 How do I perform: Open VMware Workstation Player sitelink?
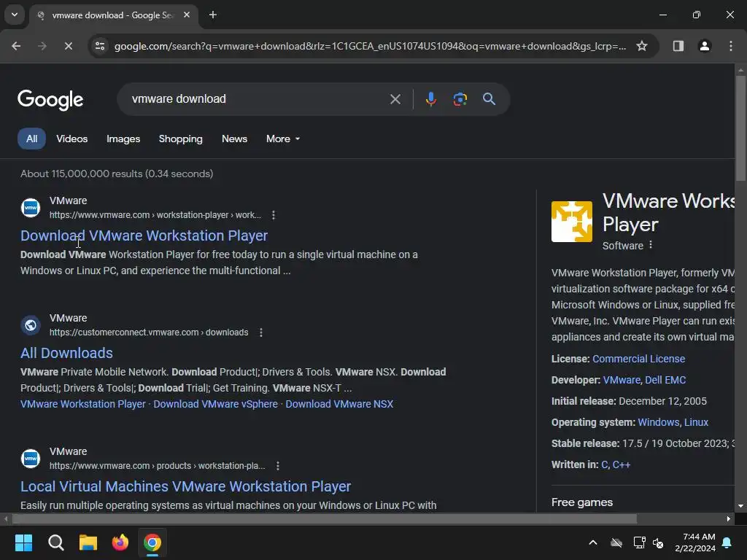point(83,404)
